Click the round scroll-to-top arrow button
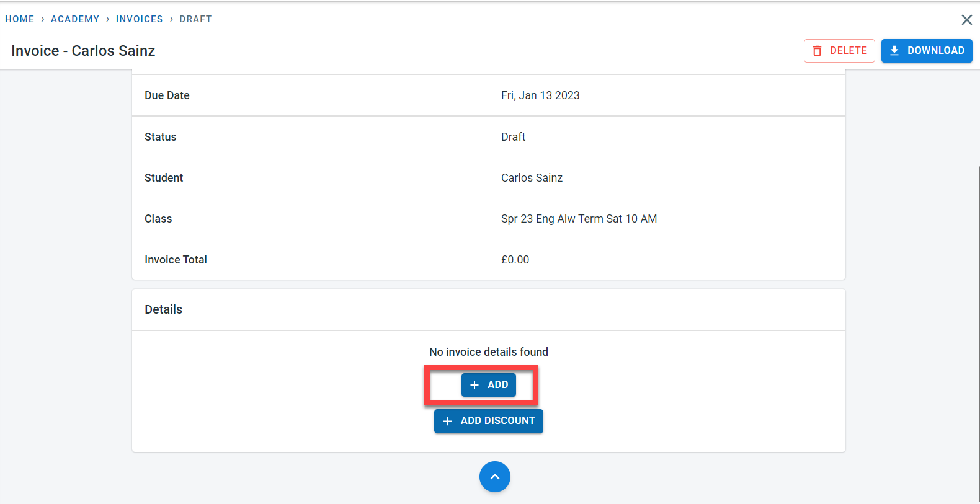 494,477
